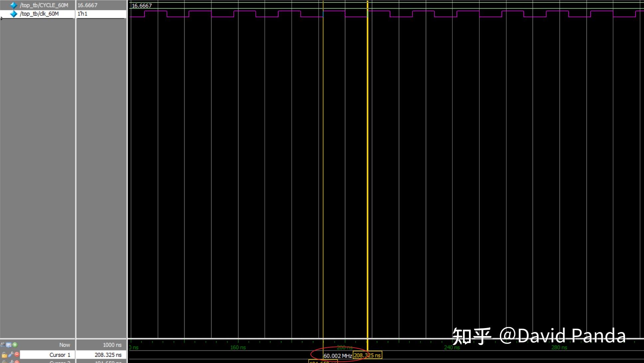This screenshot has width=644, height=363.
Task: Click the clk_60M signal diamond icon
Action: pos(13,14)
